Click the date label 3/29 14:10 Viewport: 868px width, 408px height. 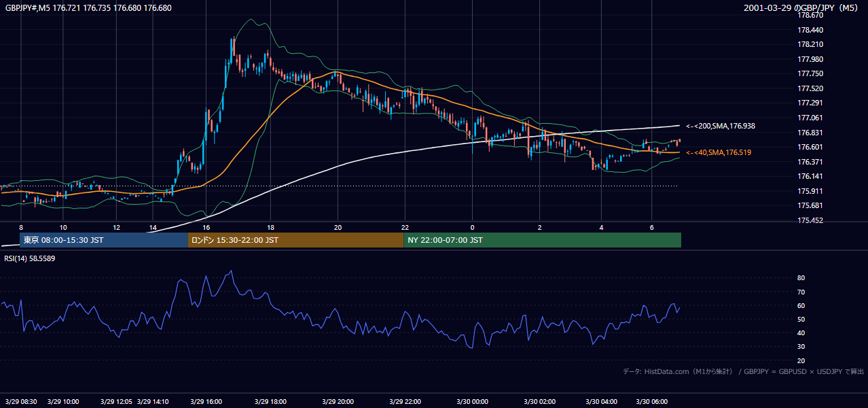point(152,401)
